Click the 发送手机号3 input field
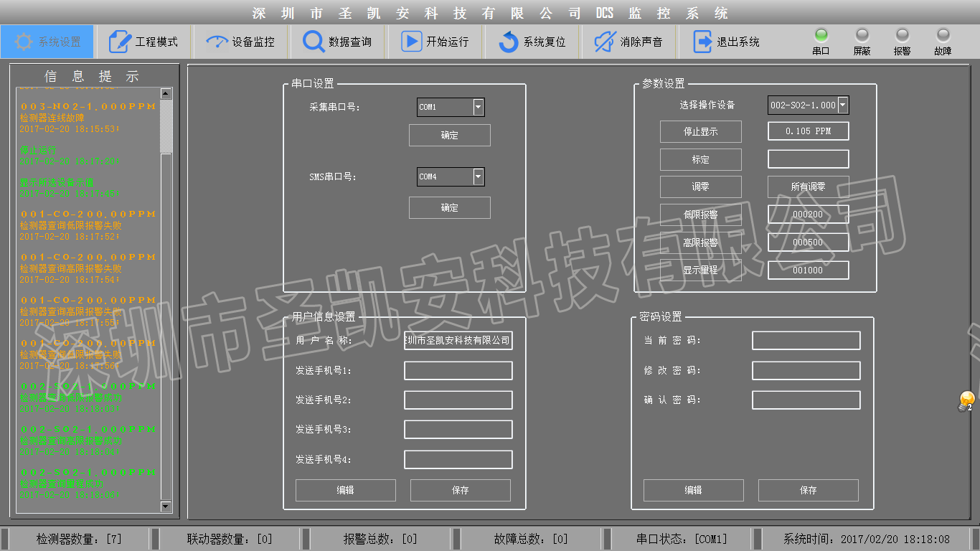 tap(458, 430)
